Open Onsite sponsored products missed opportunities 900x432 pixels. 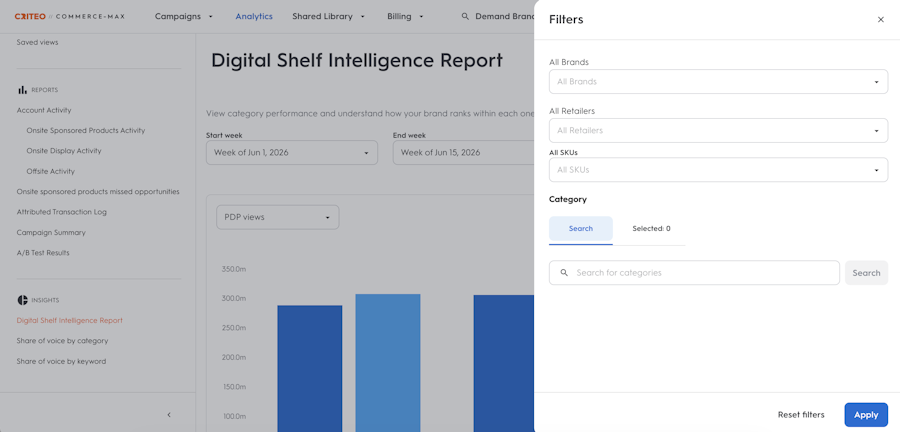(x=98, y=192)
